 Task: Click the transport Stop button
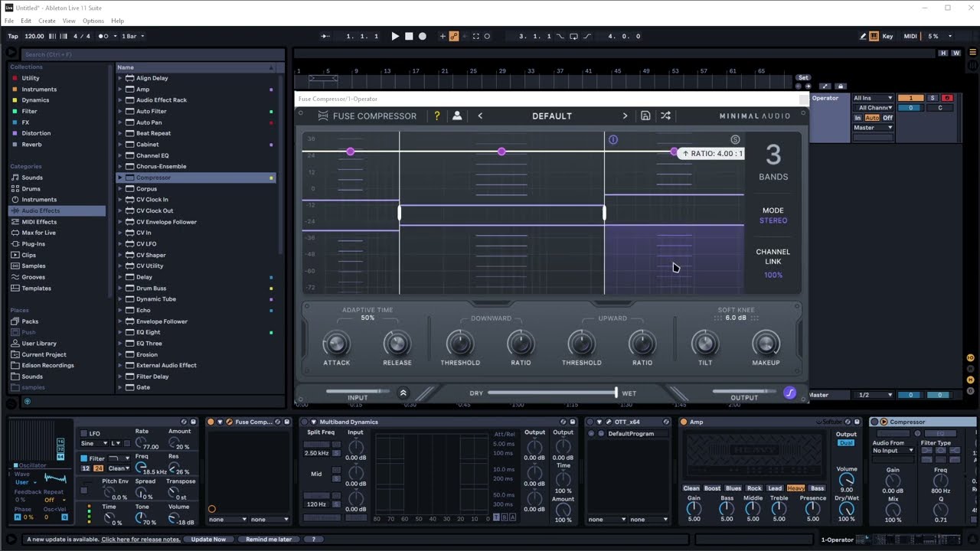[409, 36]
